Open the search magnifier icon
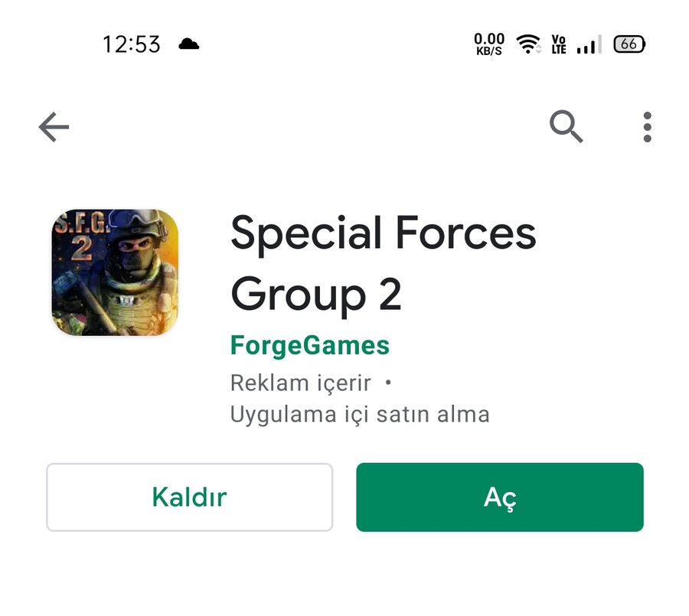Screen dimensions: 689x616 coord(566,126)
